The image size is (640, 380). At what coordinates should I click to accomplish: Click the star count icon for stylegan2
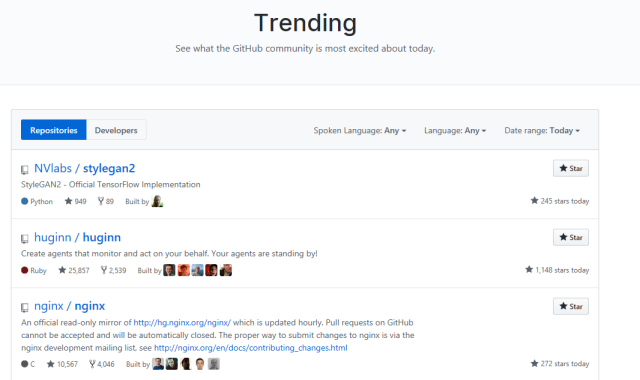coord(69,201)
